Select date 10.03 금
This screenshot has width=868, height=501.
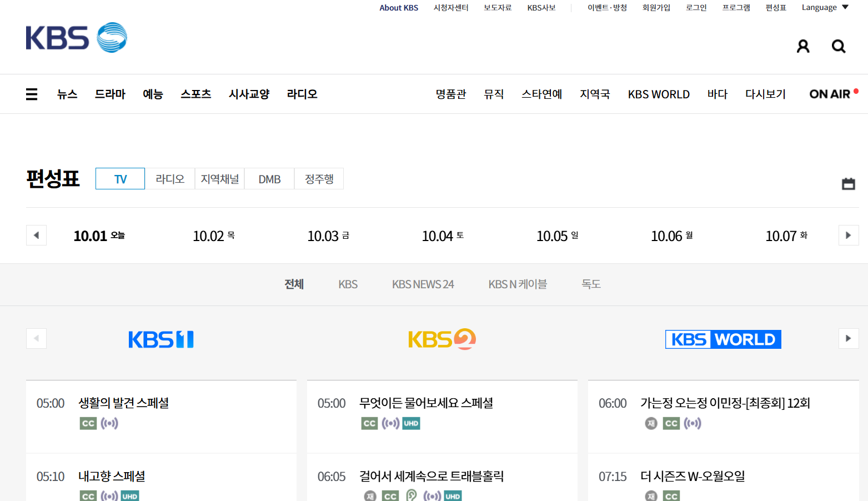328,236
